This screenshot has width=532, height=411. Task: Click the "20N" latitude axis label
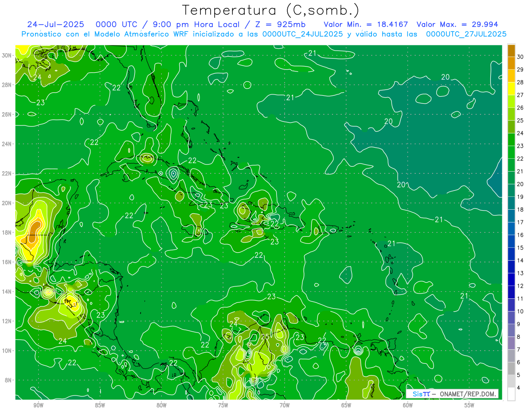pyautogui.click(x=7, y=203)
